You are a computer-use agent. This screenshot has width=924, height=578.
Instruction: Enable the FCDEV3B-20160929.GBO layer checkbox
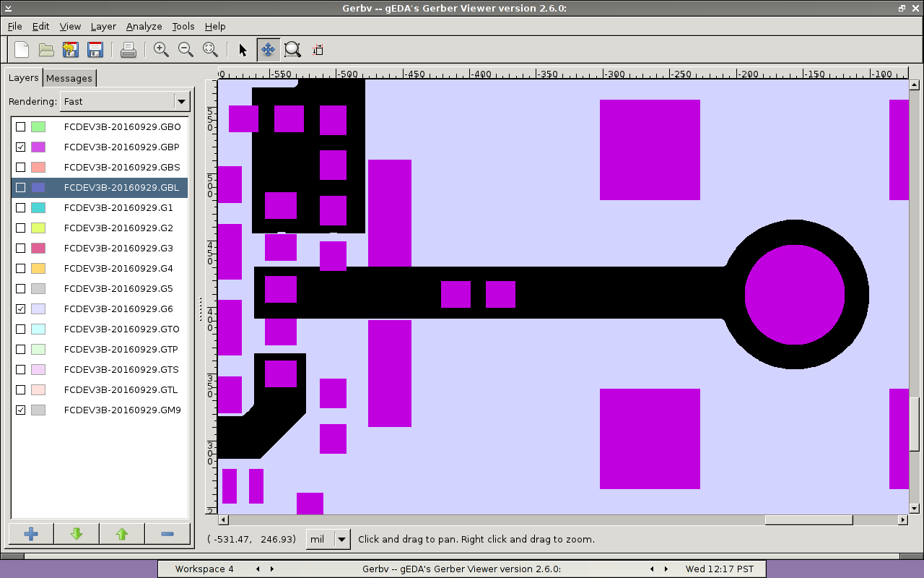click(21, 127)
